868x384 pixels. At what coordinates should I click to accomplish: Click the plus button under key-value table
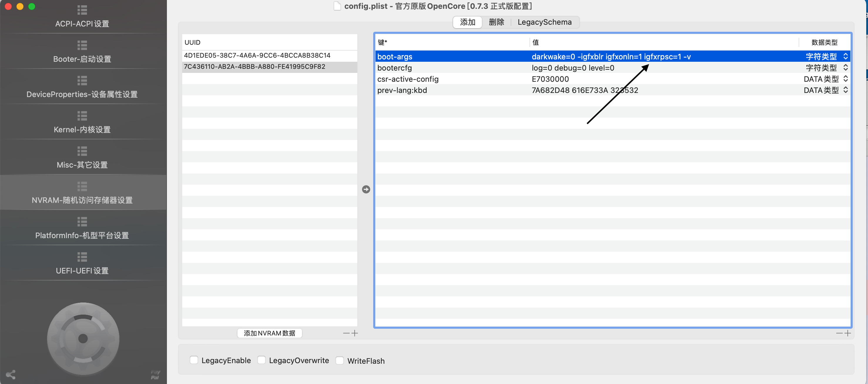848,333
